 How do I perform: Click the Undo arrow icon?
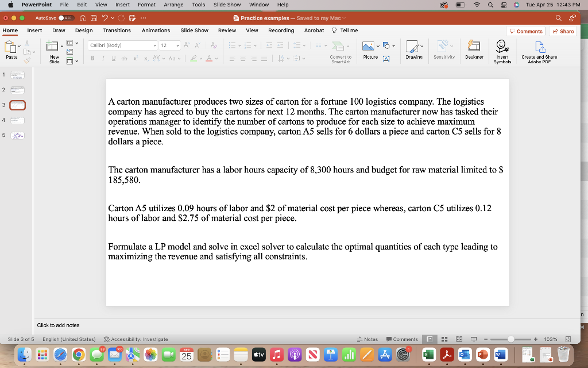point(105,18)
